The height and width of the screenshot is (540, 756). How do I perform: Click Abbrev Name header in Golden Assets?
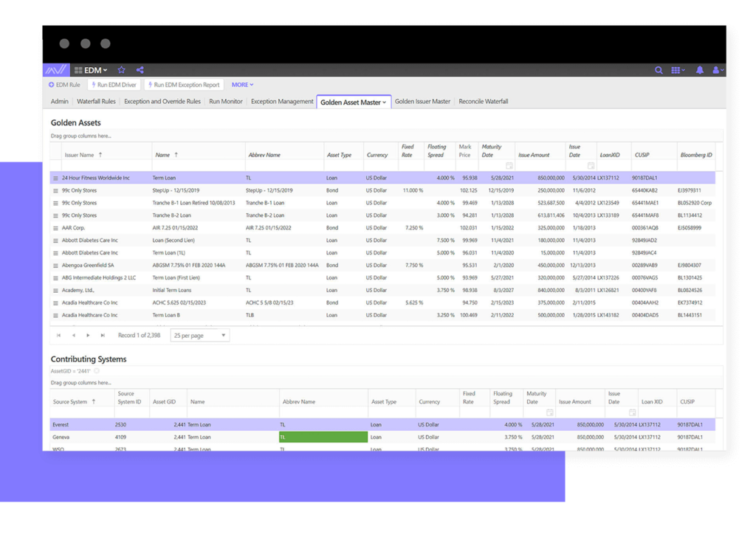point(264,155)
